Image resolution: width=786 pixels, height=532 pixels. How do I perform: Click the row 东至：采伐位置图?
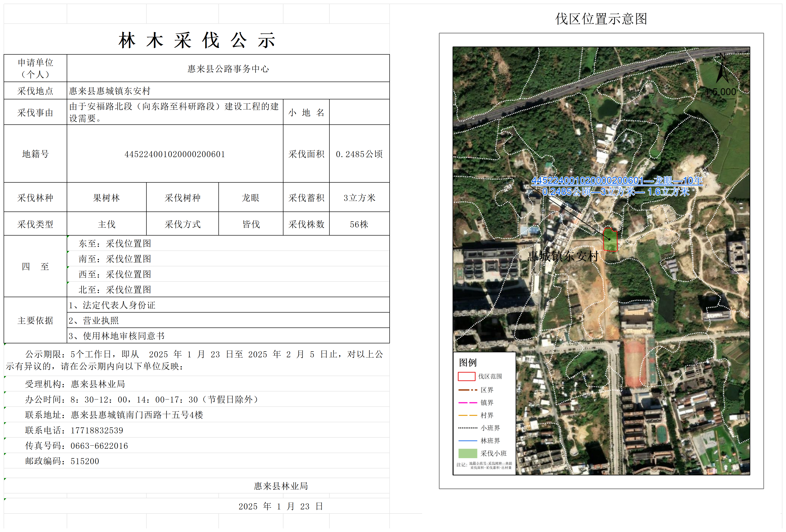tap(228, 243)
